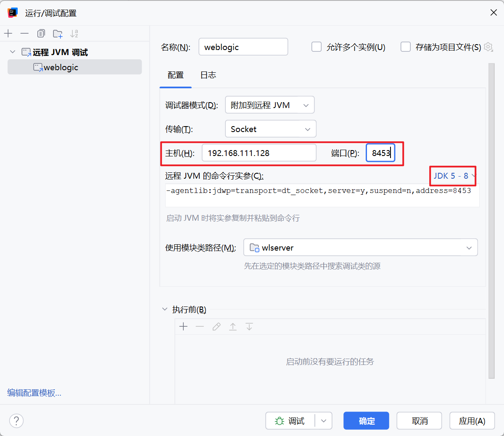
Task: Add a new run configuration
Action: 8,34
